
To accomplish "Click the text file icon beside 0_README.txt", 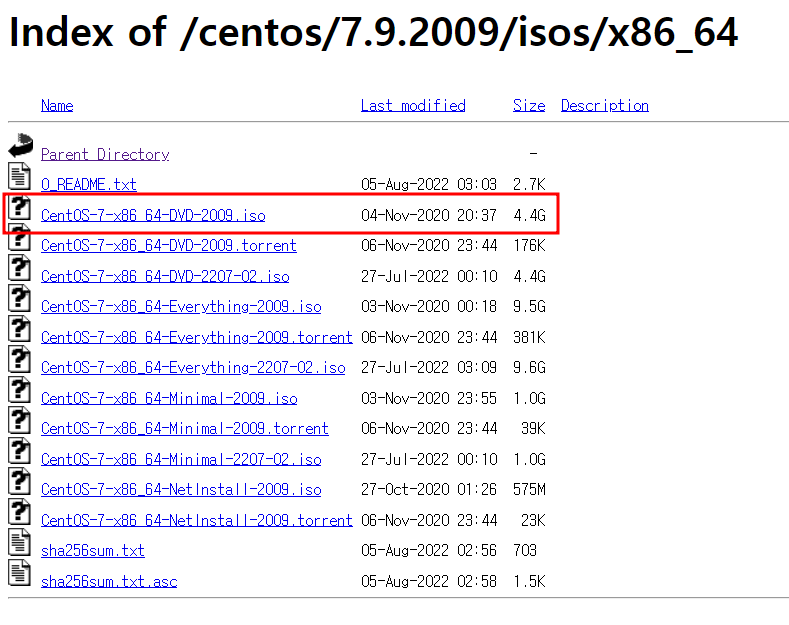I will [19, 176].
